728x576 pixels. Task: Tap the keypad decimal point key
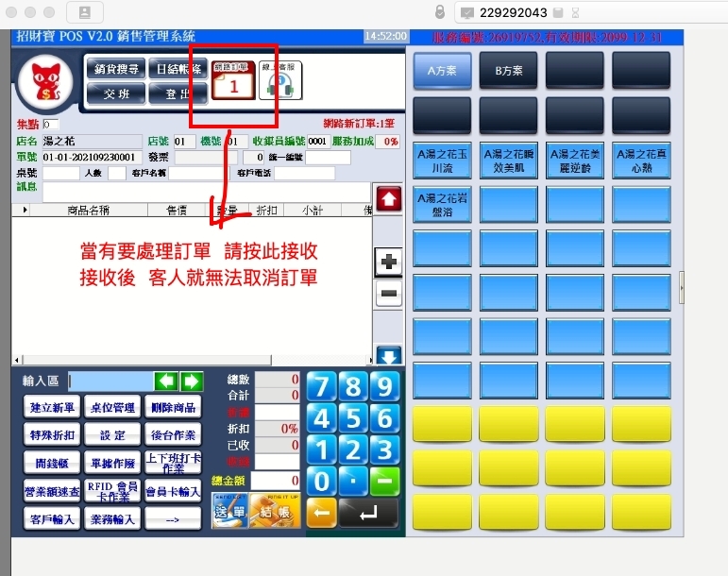click(x=353, y=482)
